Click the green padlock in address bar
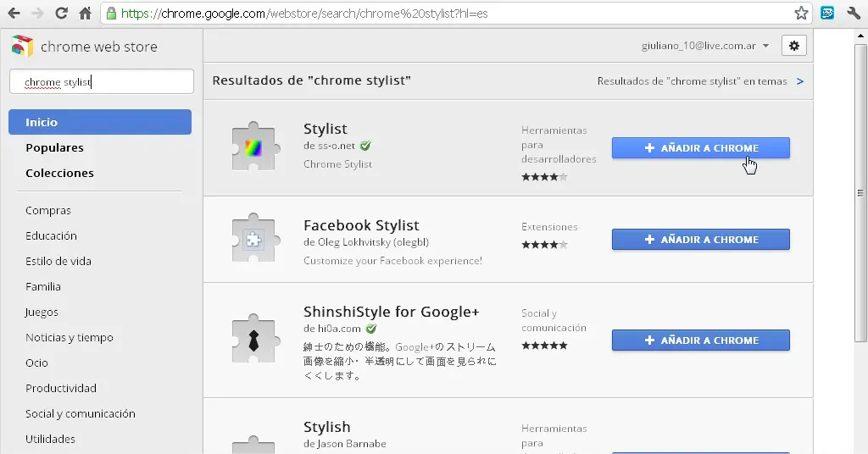This screenshot has width=868, height=454. click(111, 14)
